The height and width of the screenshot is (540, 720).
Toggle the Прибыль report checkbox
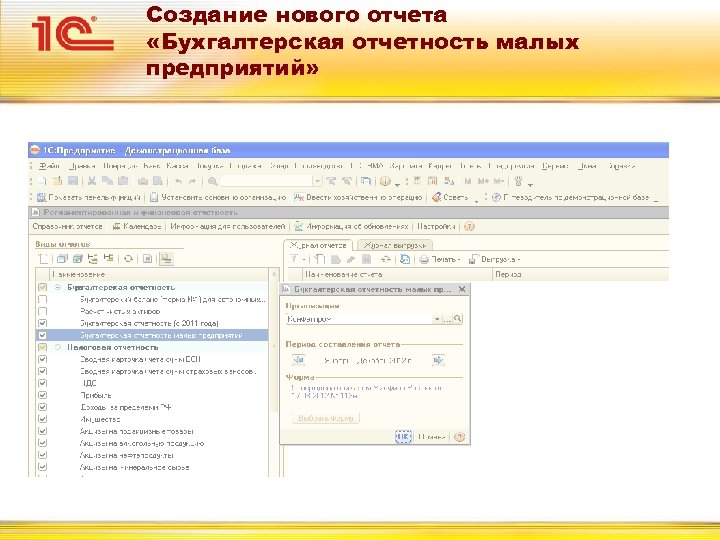pyautogui.click(x=42, y=395)
